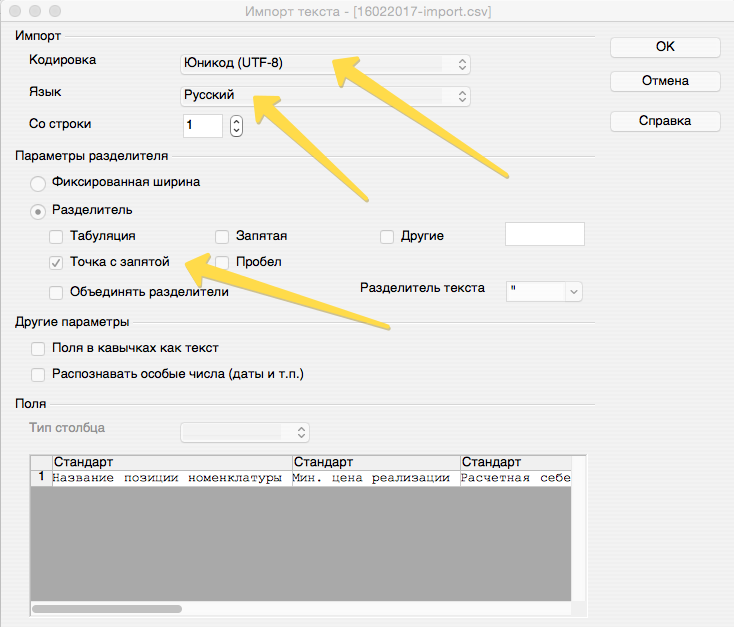
Task: Select first Стандарт column header
Action: coord(172,463)
